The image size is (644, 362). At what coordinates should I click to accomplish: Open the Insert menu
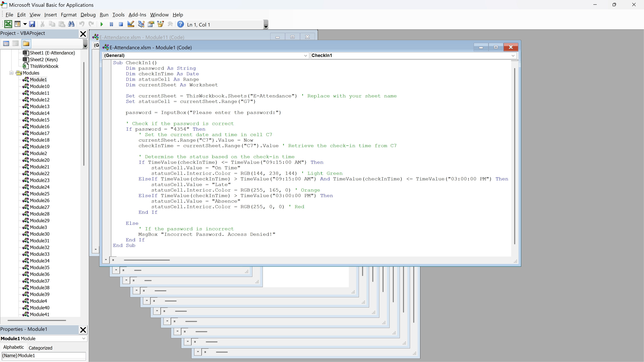pyautogui.click(x=50, y=15)
